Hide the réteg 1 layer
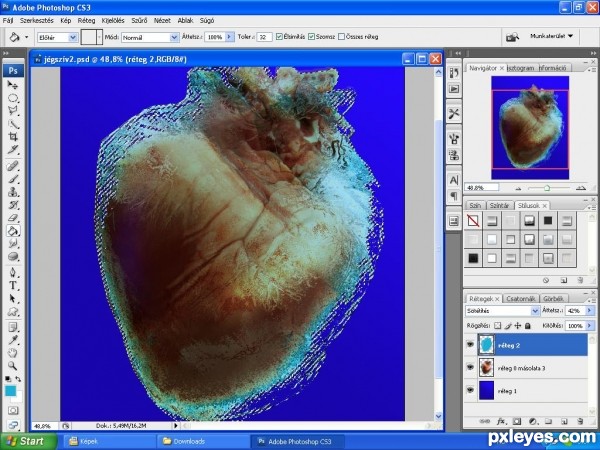The width and height of the screenshot is (600, 450). [470, 390]
